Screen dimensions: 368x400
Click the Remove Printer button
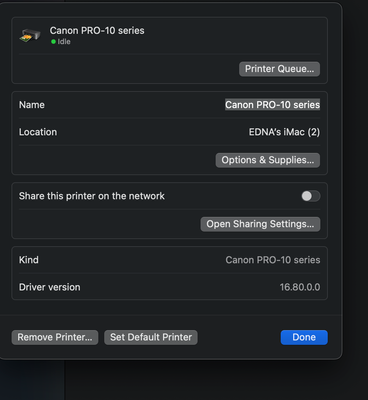click(x=55, y=337)
